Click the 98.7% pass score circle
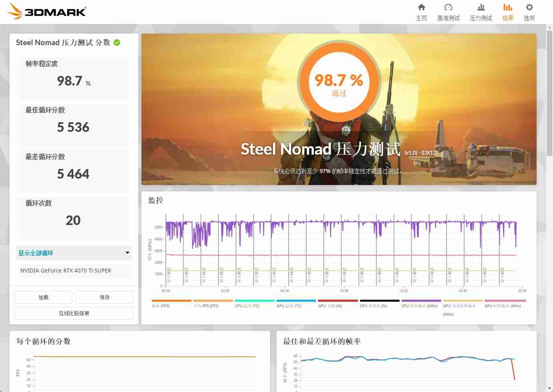This screenshot has width=553, height=392. (x=339, y=83)
